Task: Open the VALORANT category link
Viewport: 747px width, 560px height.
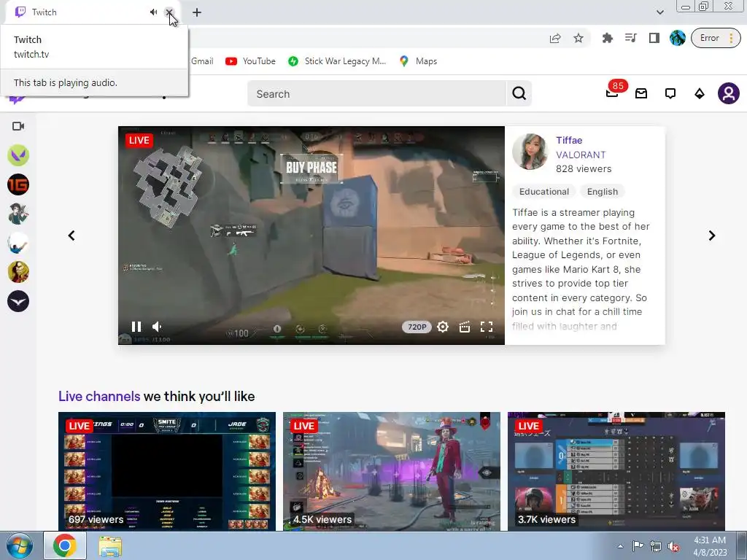Action: pyautogui.click(x=581, y=155)
